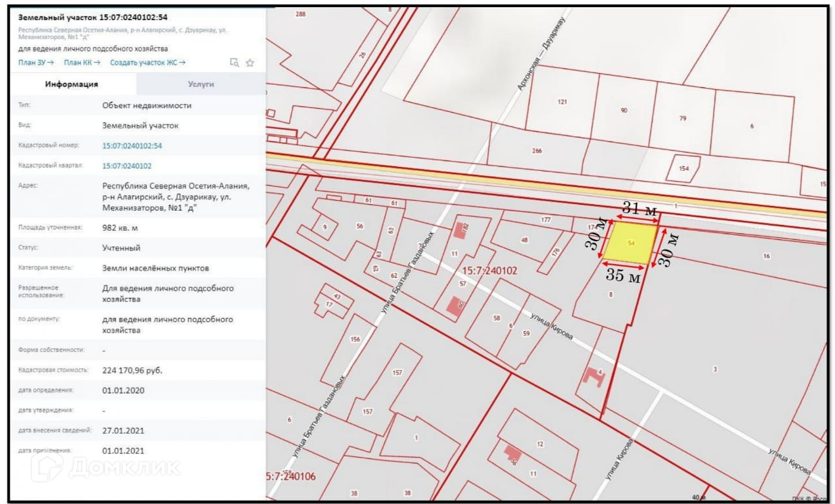The height and width of the screenshot is (504, 835).
Task: Click parcel 156 on the map
Action: tap(355, 339)
